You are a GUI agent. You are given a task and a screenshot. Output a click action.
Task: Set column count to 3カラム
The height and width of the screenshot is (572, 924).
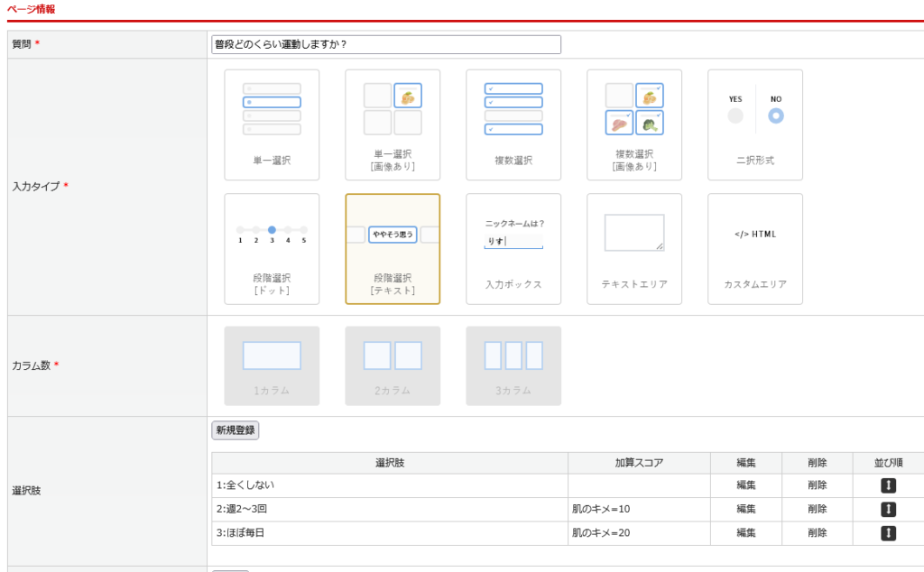513,365
